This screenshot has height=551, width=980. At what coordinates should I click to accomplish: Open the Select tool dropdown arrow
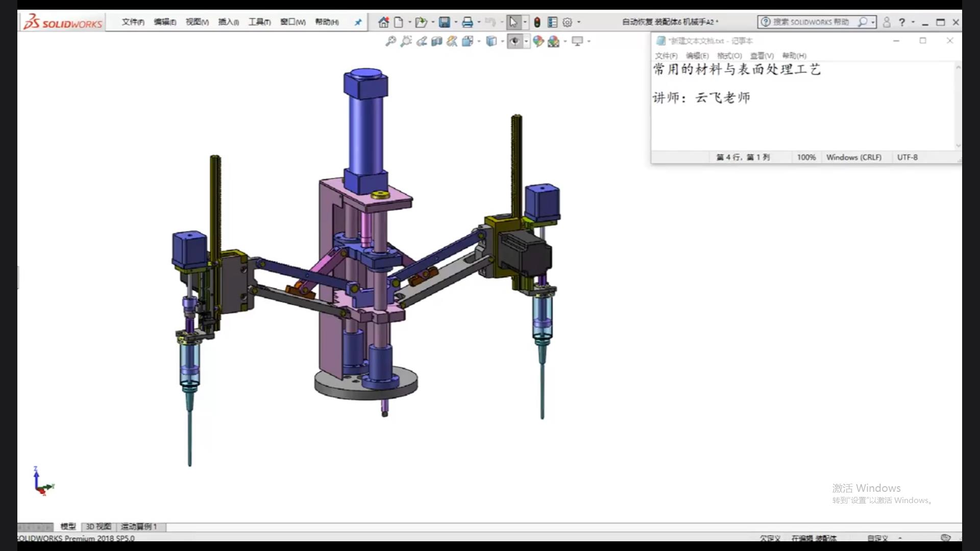point(525,22)
